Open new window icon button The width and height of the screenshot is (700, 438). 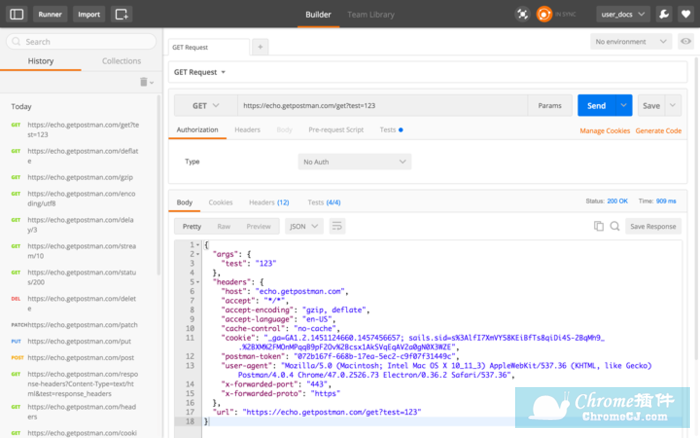(x=121, y=14)
